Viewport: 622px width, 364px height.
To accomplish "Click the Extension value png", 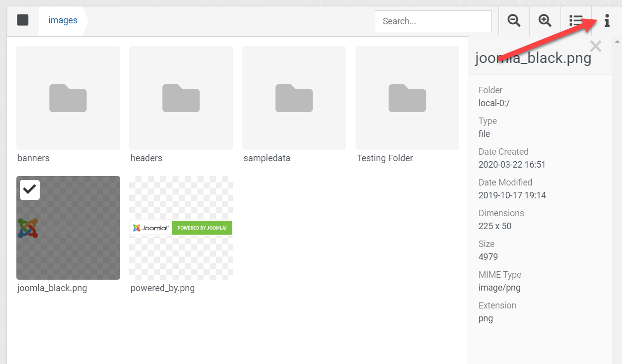I will pyautogui.click(x=485, y=318).
